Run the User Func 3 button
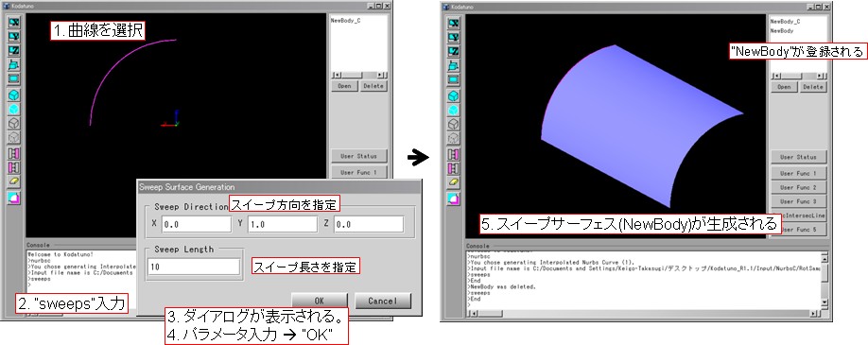Viewport: 868px width, 345px height. tap(798, 201)
